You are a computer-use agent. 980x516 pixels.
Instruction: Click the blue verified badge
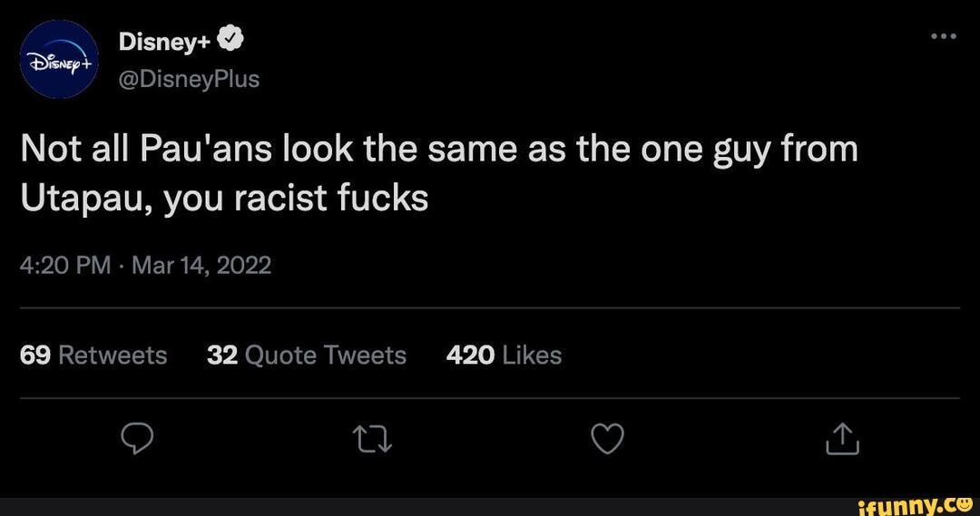[x=231, y=41]
